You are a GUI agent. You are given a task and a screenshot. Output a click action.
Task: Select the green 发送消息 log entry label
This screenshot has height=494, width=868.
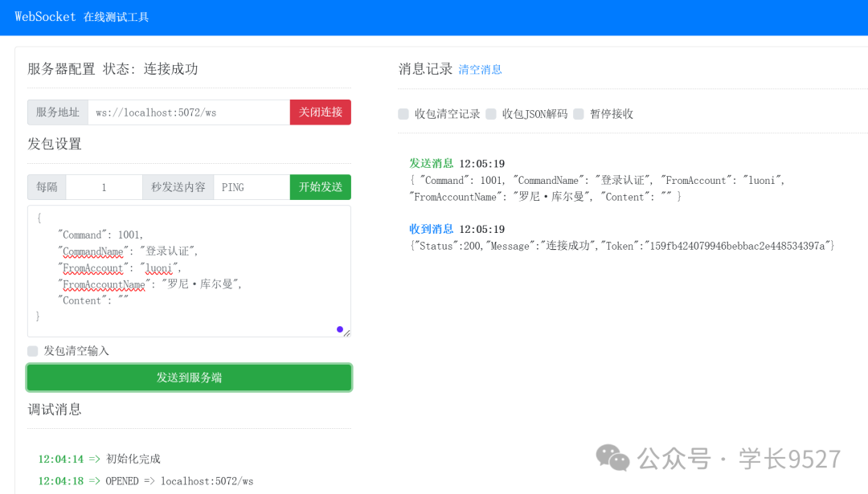click(432, 164)
